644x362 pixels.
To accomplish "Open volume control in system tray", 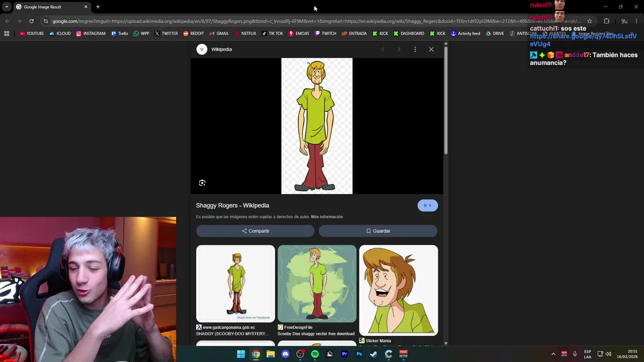I will point(609,354).
